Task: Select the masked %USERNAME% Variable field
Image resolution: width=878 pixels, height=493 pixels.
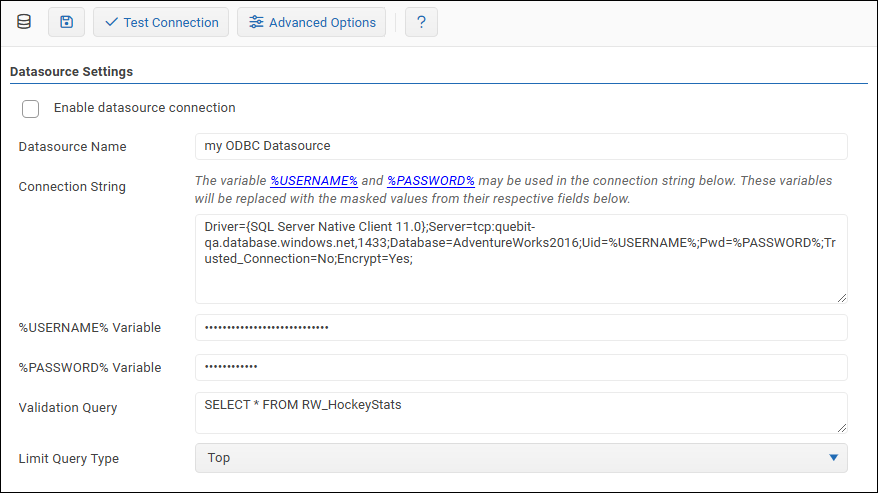Action: 521,327
